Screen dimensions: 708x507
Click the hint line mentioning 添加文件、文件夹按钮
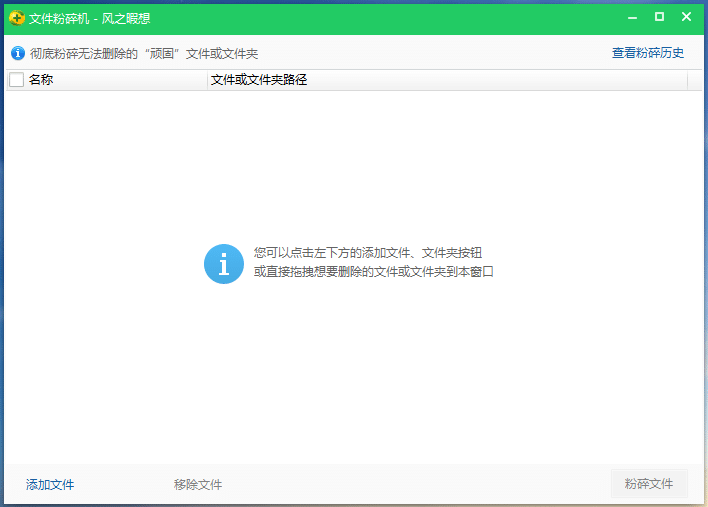[x=373, y=254]
